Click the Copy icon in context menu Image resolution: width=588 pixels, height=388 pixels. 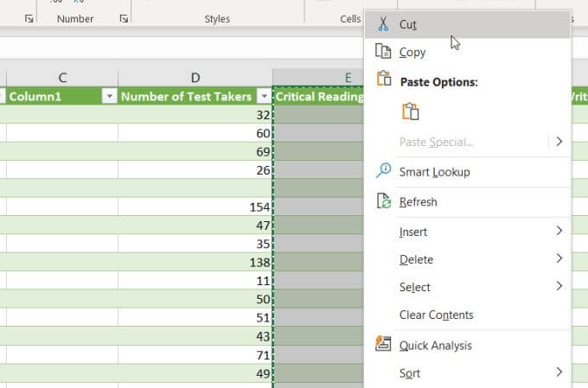click(x=384, y=52)
